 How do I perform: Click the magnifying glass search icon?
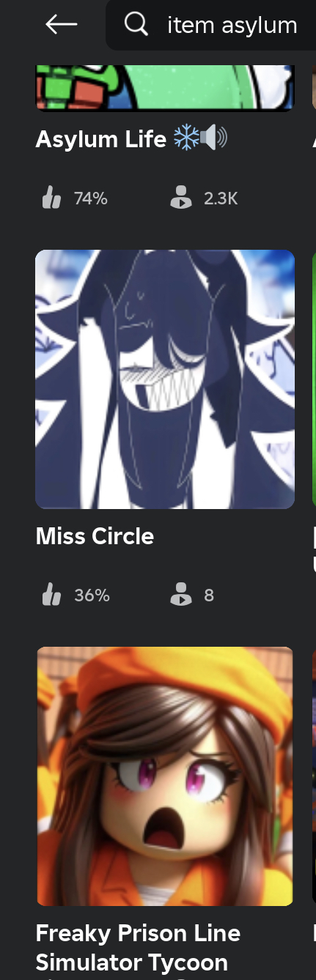point(136,25)
